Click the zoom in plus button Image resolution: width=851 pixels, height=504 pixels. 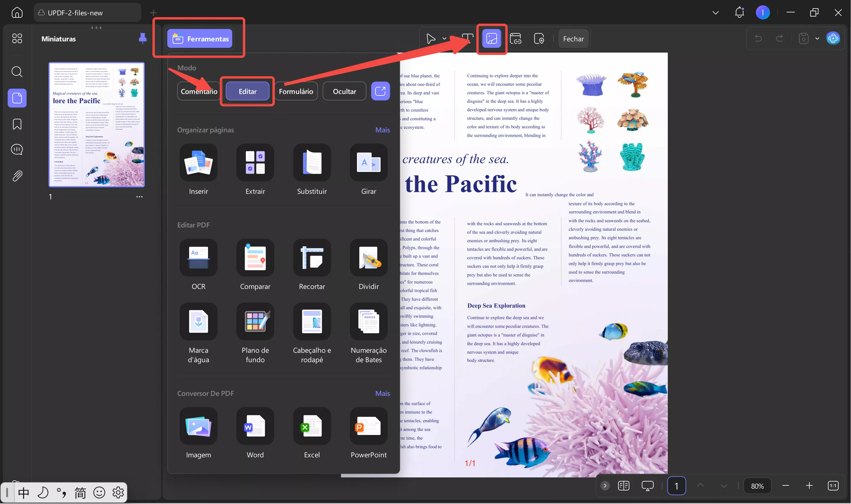(809, 486)
